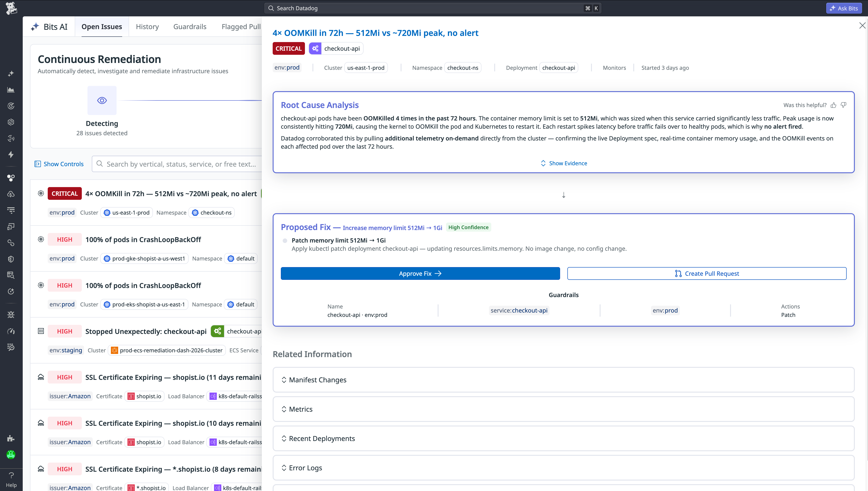Select SSL Certificate Expiring 10 days row
868x491 pixels.
(x=146, y=432)
